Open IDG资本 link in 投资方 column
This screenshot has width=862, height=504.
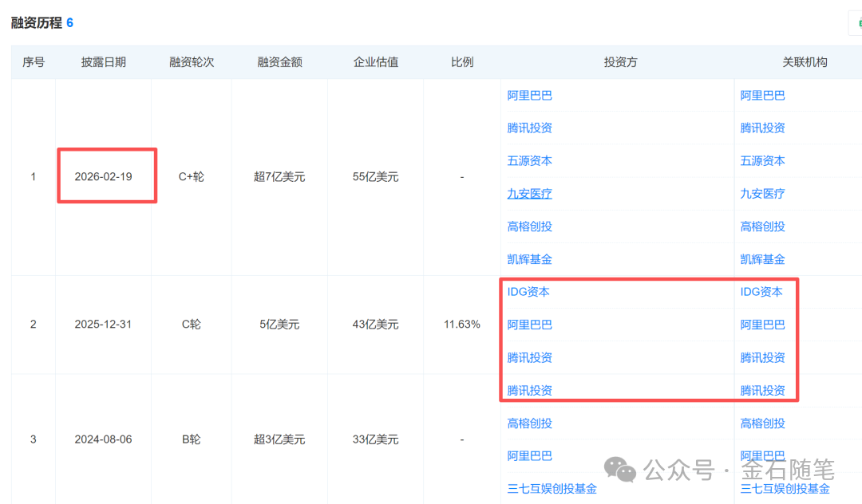528,292
